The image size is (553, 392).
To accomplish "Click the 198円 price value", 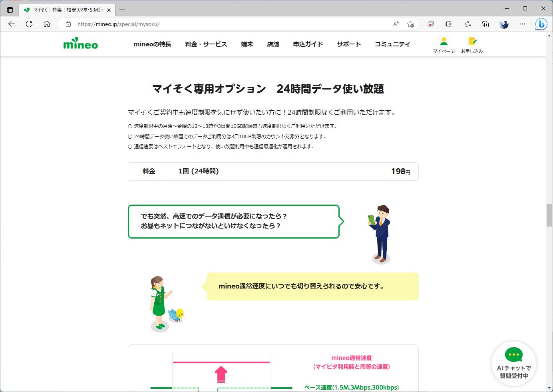I will click(x=401, y=171).
